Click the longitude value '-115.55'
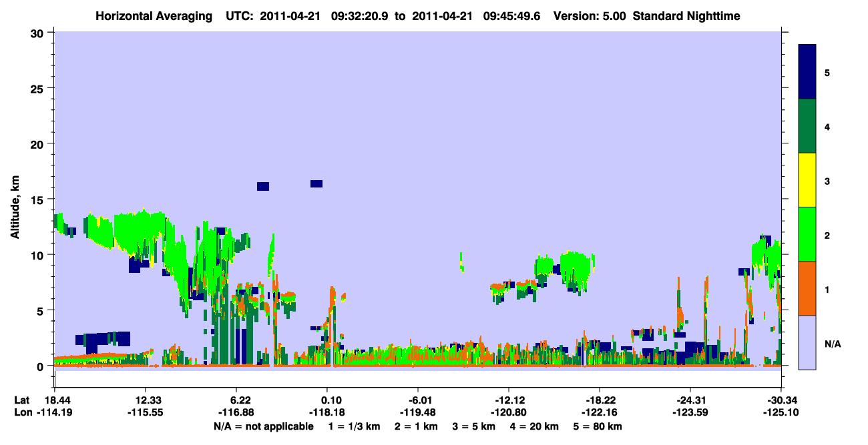 (146, 412)
